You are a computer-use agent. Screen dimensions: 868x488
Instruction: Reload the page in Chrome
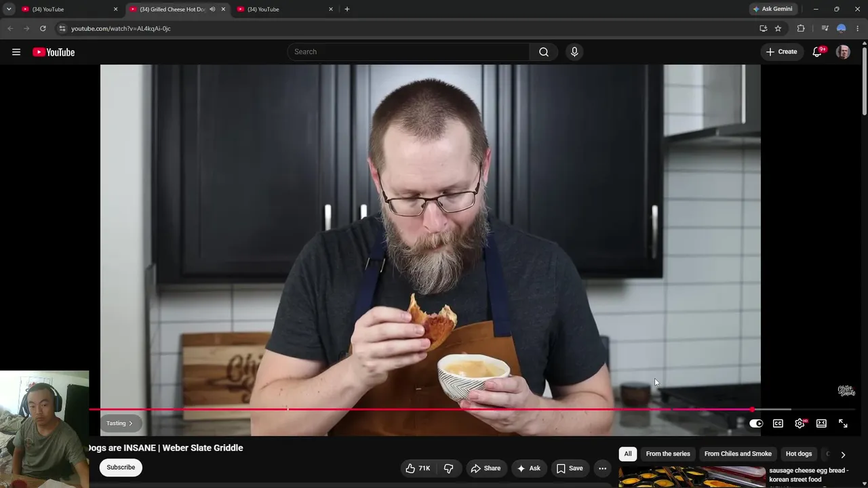(x=43, y=28)
